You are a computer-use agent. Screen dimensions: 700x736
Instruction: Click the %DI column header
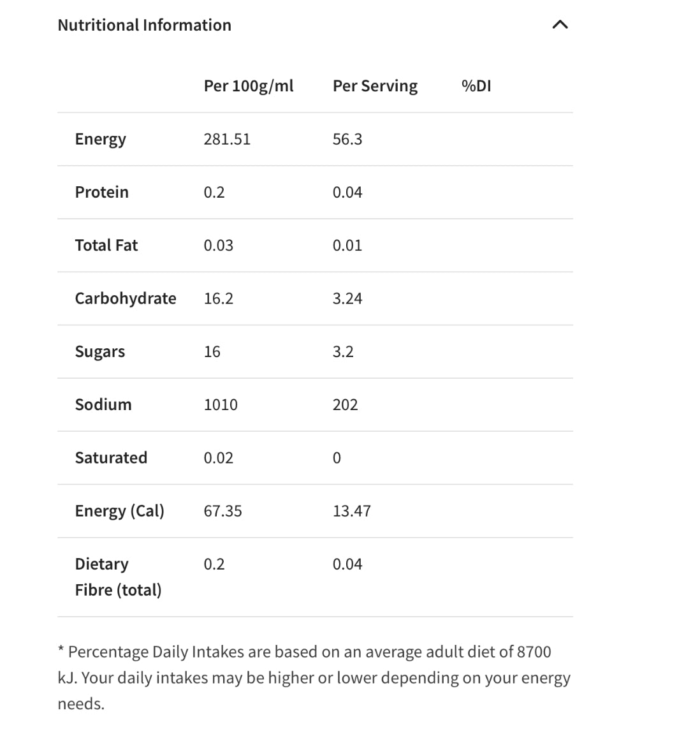click(x=476, y=86)
